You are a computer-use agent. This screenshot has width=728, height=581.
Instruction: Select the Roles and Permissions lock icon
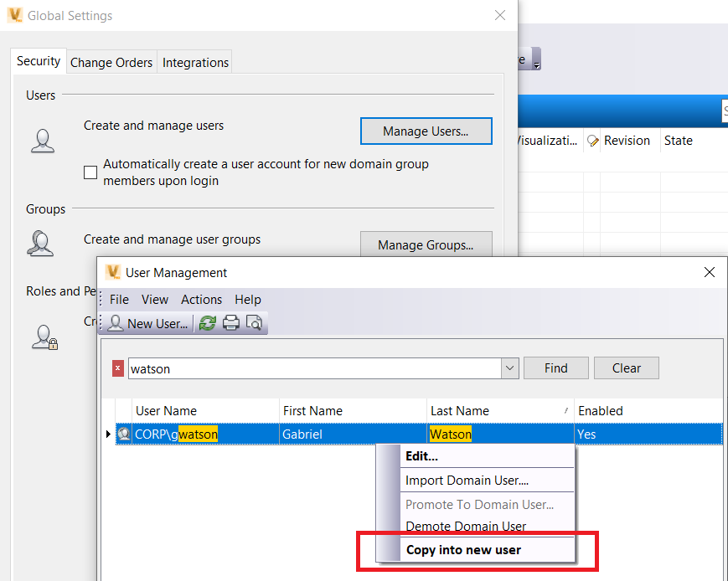pos(44,337)
